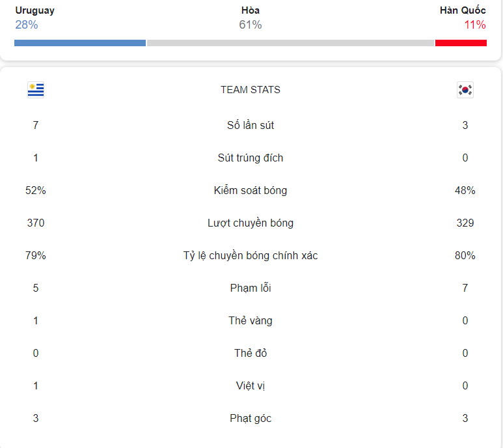
Task: Click the Lượt chuyền bóng label
Action: (x=251, y=223)
